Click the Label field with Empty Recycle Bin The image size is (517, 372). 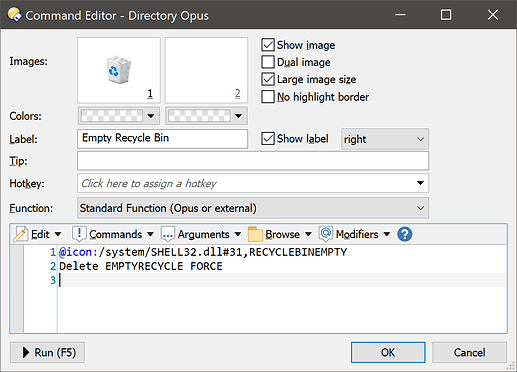[x=163, y=139]
